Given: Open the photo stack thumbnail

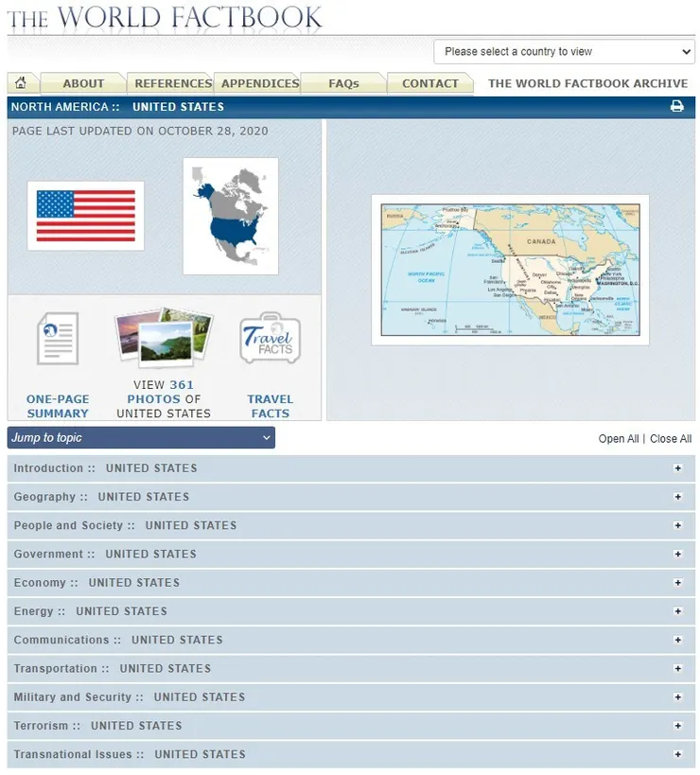Looking at the screenshot, I should pos(164,338).
